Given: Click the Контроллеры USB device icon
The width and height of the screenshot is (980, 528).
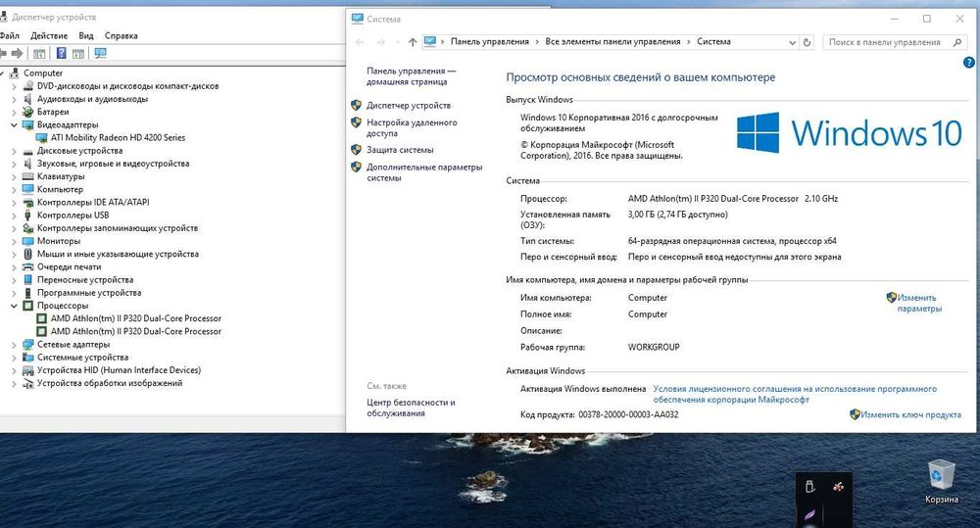Looking at the screenshot, I should click(28, 215).
